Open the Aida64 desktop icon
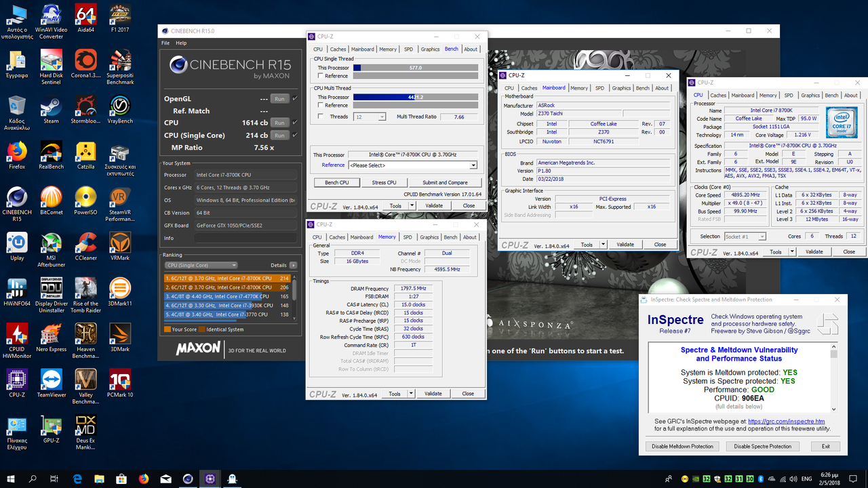 (85, 20)
